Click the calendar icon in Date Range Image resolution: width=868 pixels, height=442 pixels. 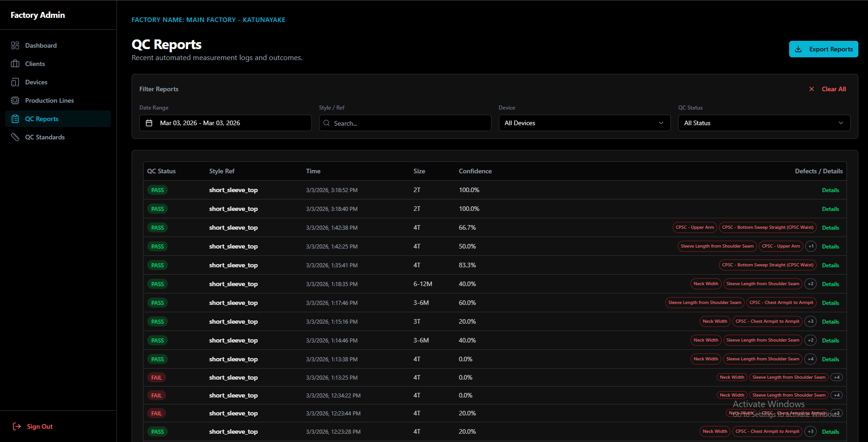pos(149,123)
